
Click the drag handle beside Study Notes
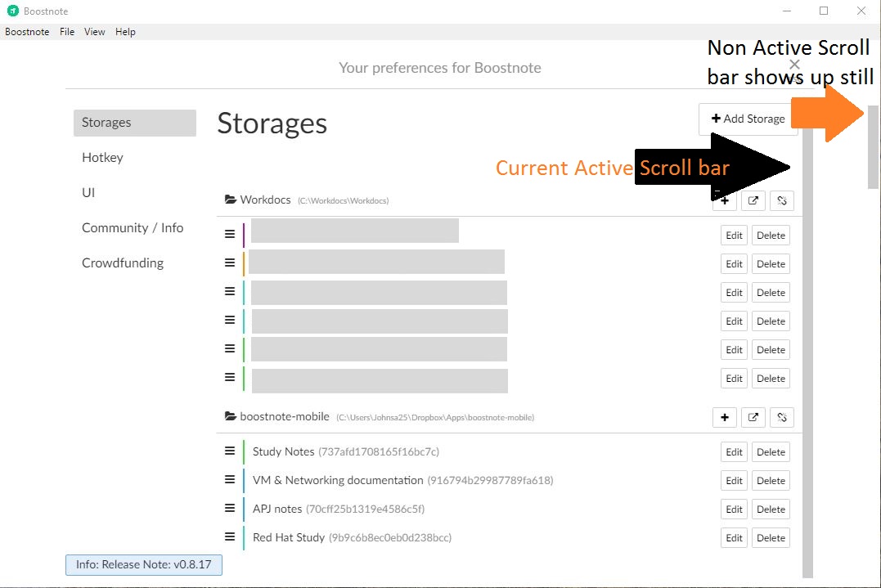tap(230, 451)
